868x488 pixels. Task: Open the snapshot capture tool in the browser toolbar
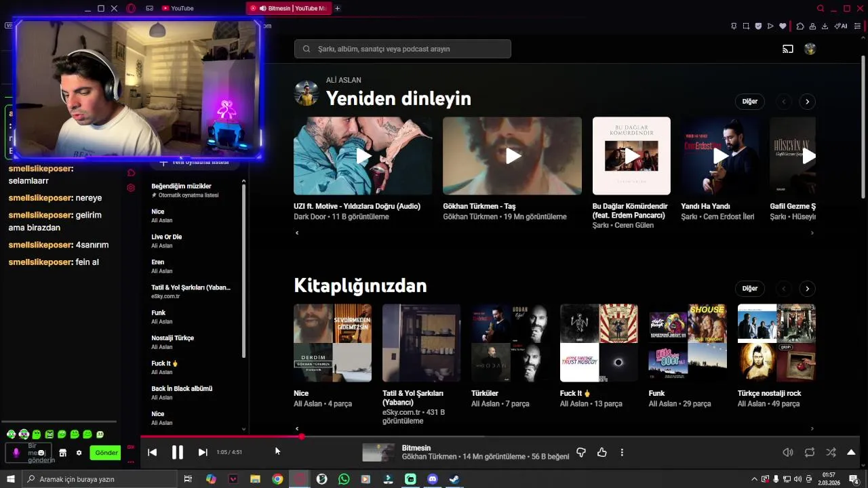point(746,26)
